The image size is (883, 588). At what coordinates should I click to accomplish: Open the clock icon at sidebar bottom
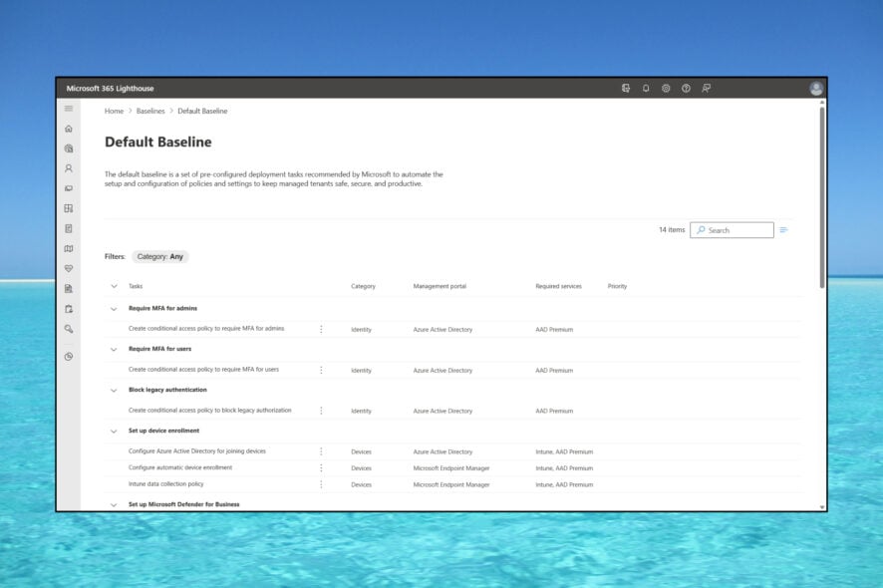(69, 357)
